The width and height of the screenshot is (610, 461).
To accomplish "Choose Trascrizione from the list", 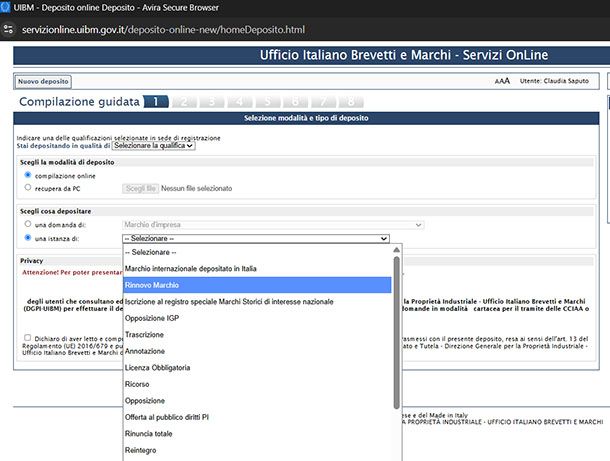I will point(257,335).
